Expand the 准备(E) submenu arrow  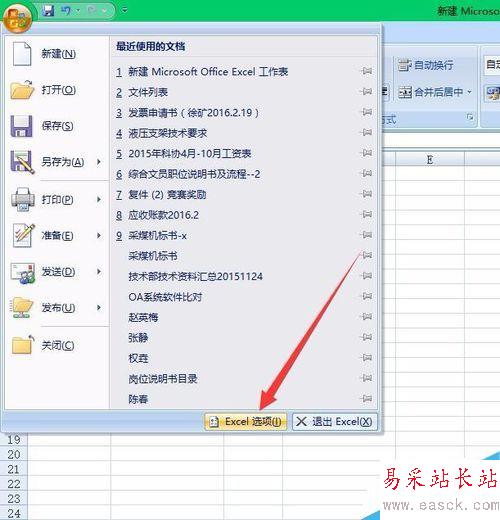[x=99, y=236]
